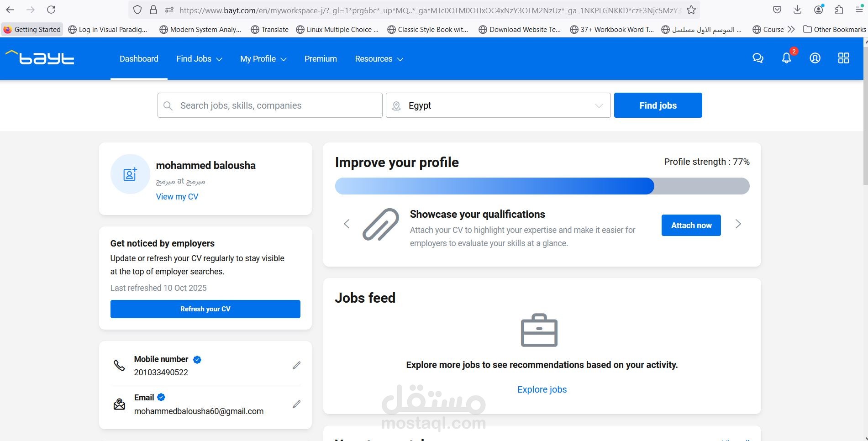Image resolution: width=868 pixels, height=441 pixels.
Task: Click the permissions icon in address bar
Action: point(169,10)
